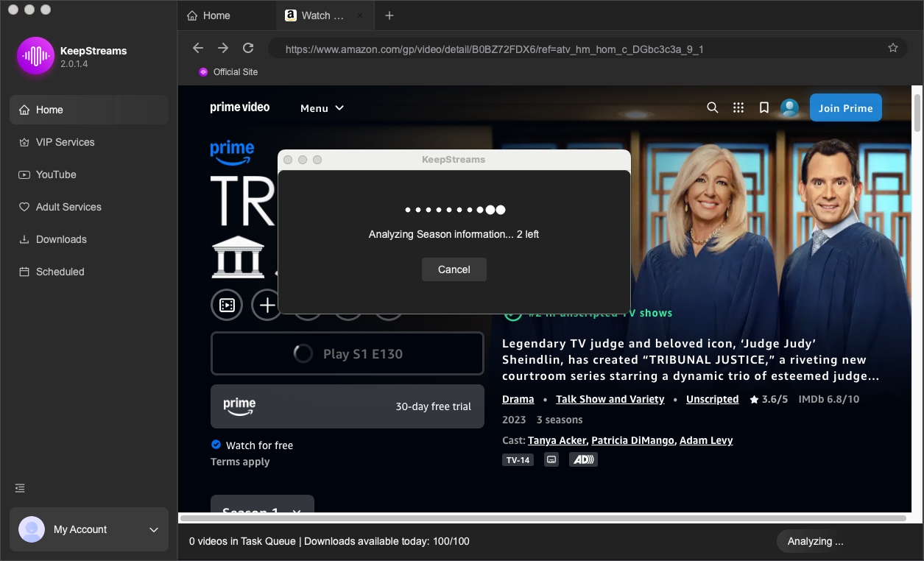The width and height of the screenshot is (924, 561).
Task: Collapse the sidebar with the menu-fold icon
Action: [20, 488]
